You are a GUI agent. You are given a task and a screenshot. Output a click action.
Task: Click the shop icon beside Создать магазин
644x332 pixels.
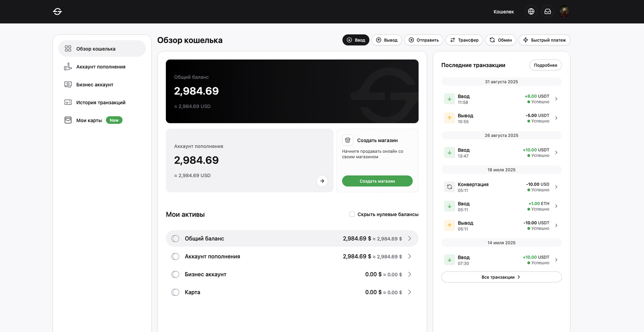coord(347,140)
